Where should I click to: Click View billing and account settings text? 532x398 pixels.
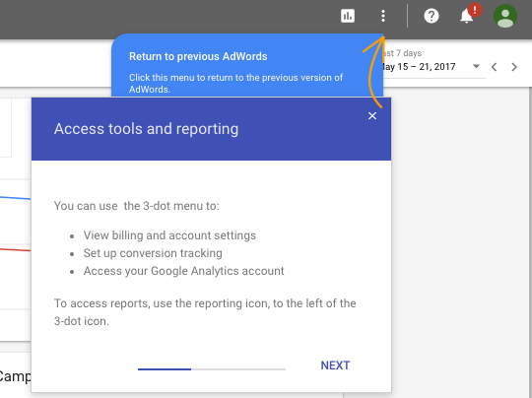169,235
